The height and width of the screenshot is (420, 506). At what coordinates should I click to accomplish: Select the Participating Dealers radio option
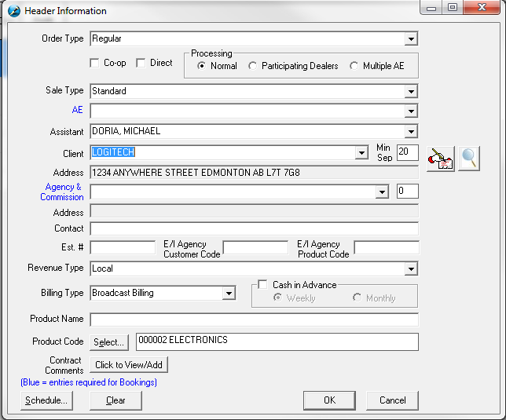point(253,67)
